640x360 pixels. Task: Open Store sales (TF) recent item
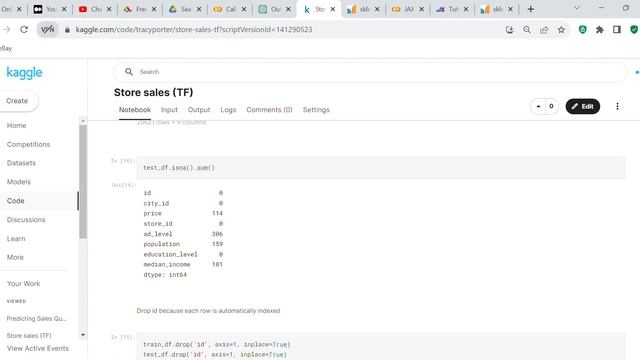pos(29,336)
